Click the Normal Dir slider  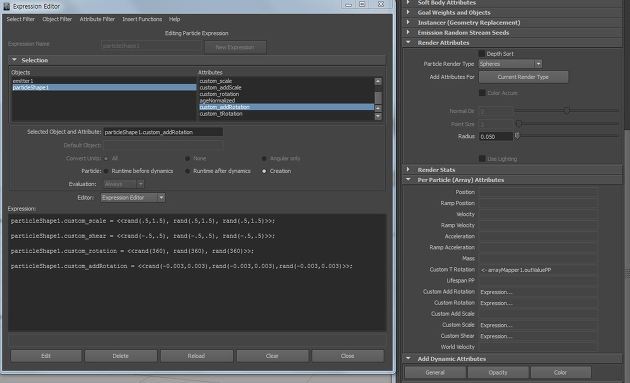[567, 111]
